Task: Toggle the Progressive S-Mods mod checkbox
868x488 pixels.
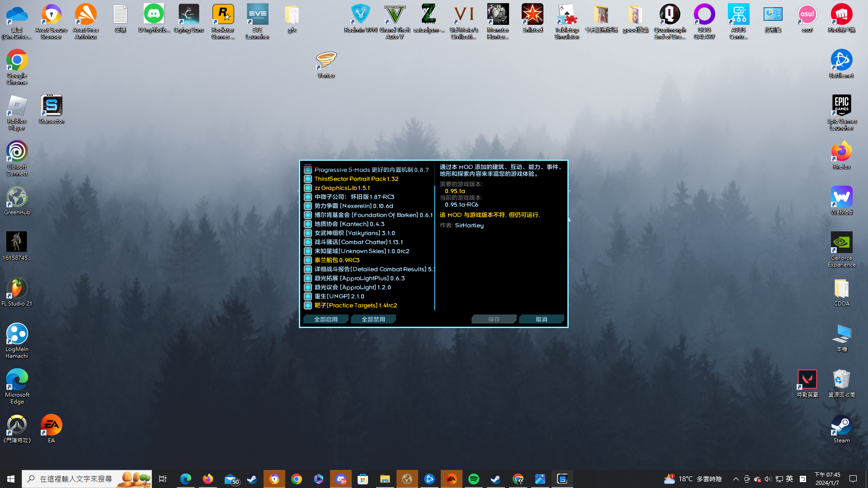Action: click(x=308, y=170)
